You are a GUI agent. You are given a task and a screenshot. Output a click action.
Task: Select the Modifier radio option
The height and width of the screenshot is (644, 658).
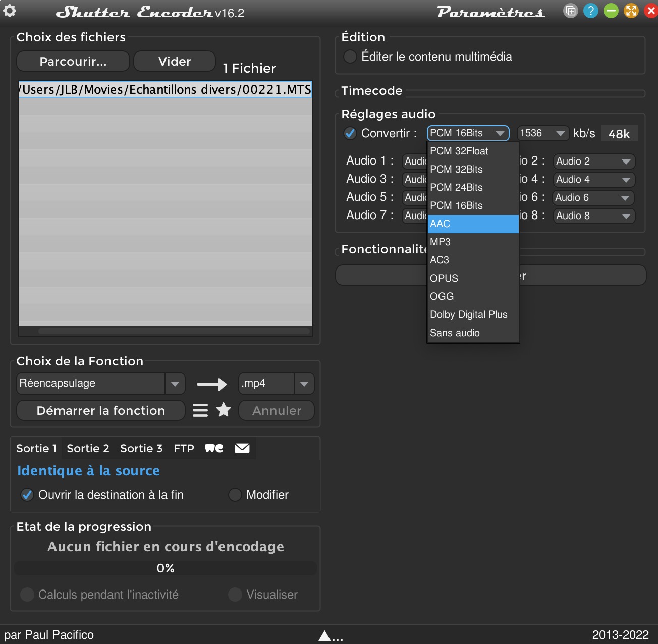235,495
